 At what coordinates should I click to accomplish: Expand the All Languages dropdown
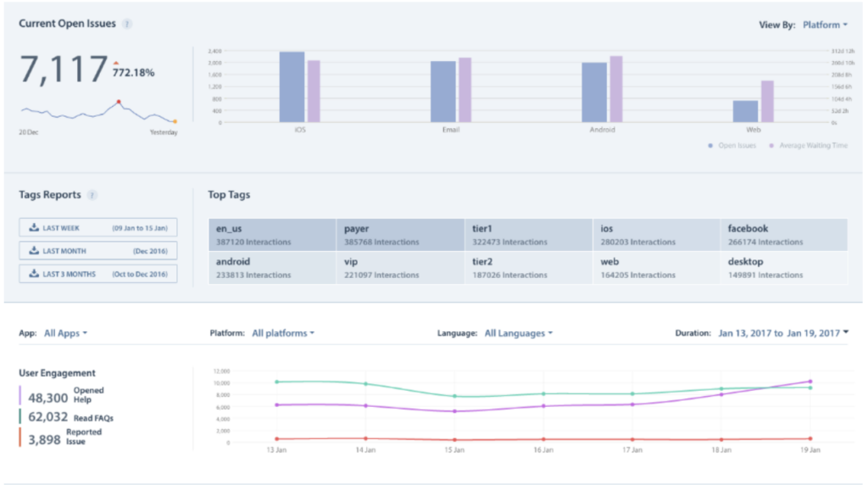(x=518, y=334)
